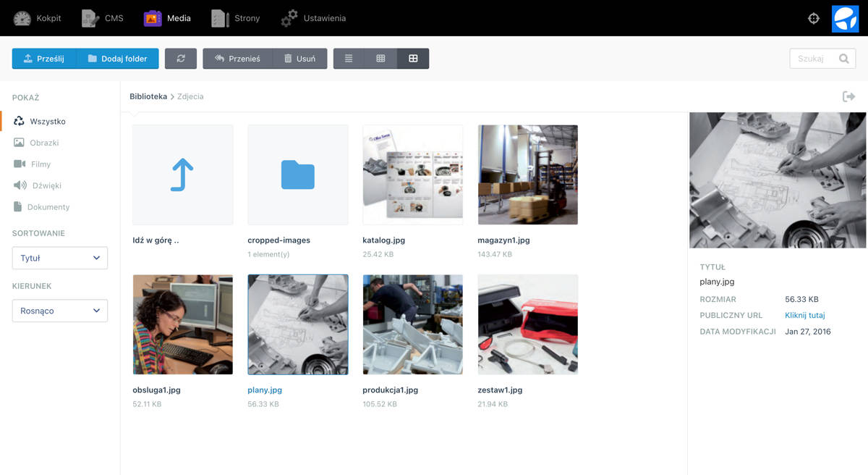The image size is (868, 475).
Task: Click the Biblioteka breadcrumb link
Action: (148, 96)
